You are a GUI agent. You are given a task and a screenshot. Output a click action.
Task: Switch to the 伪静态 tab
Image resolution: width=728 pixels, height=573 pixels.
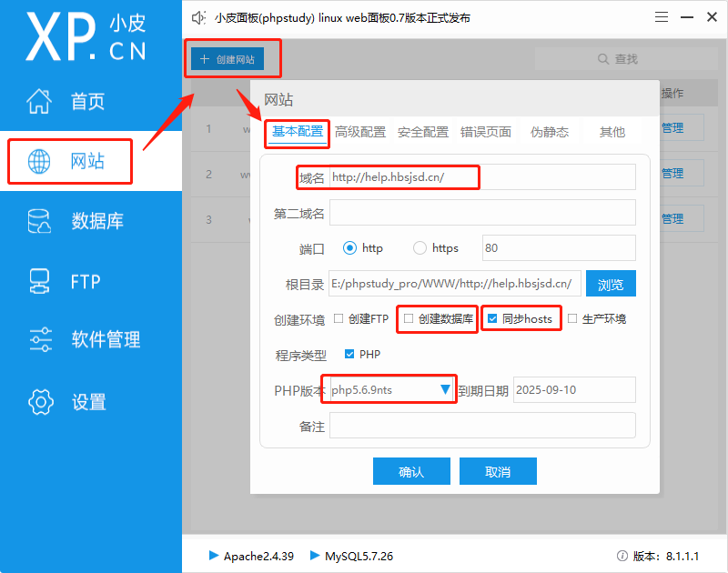550,132
